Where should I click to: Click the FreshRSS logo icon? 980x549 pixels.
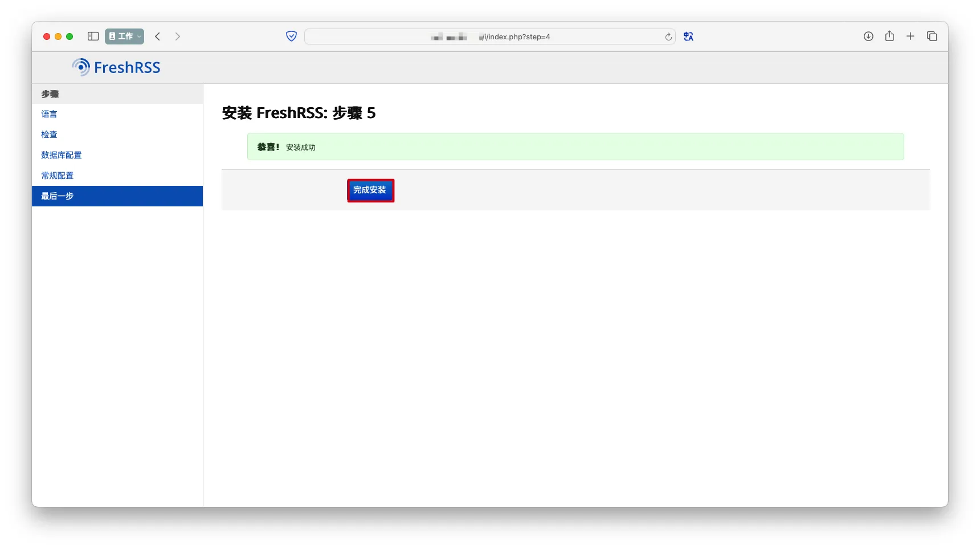pyautogui.click(x=81, y=67)
